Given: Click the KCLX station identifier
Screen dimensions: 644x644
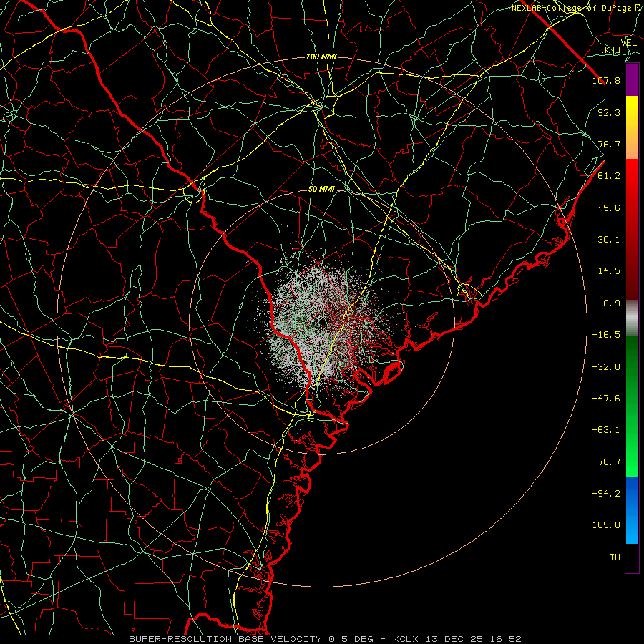Looking at the screenshot, I should coord(407,639).
